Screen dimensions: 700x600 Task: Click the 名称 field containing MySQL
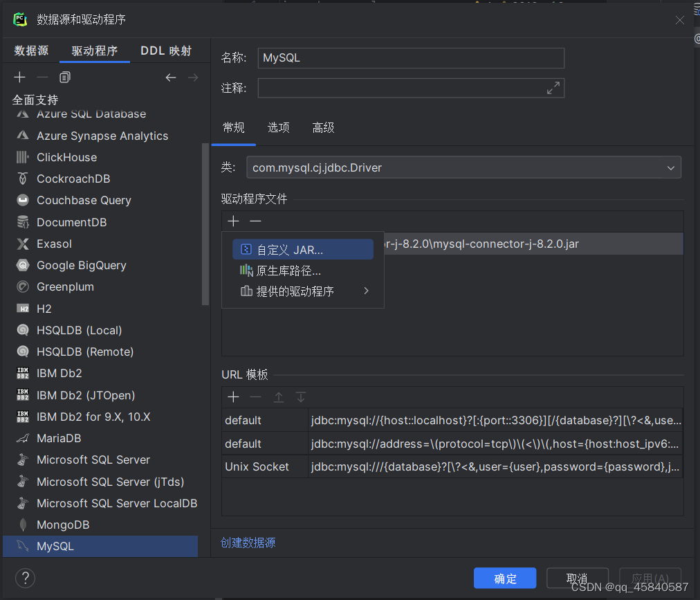click(411, 58)
